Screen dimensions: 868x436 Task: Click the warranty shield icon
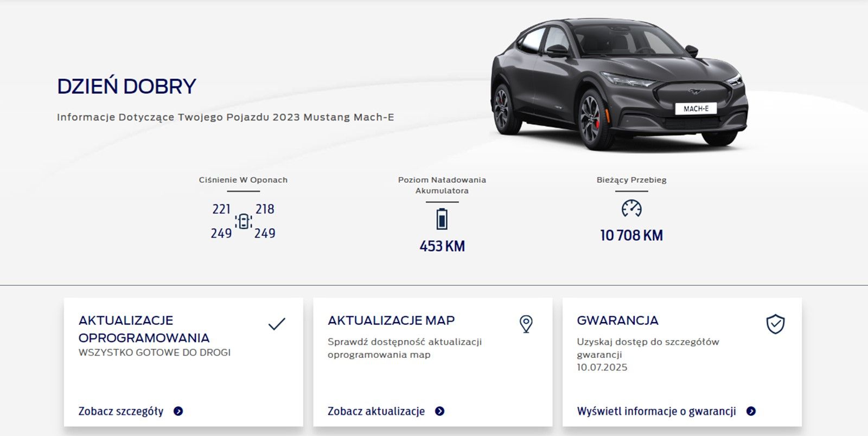[775, 324]
